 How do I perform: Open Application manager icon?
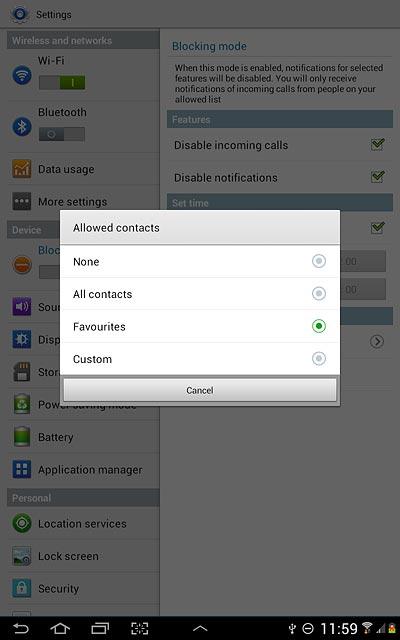click(x=22, y=469)
